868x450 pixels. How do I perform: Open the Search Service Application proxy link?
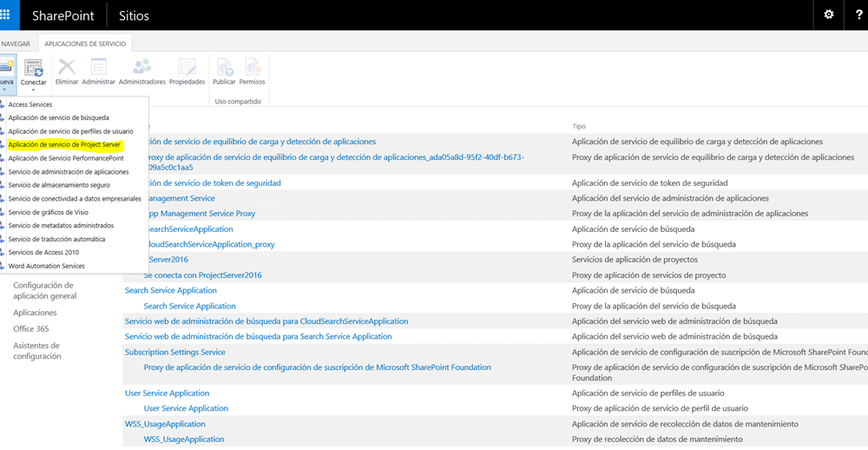(190, 306)
